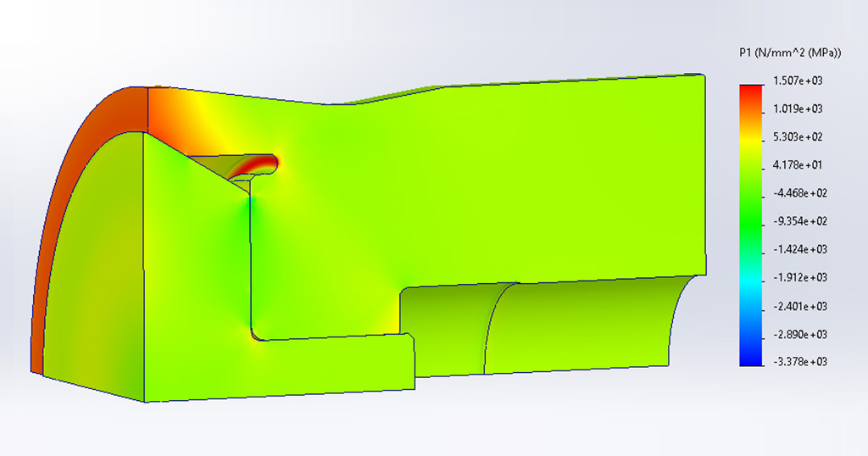Image resolution: width=868 pixels, height=456 pixels.
Task: Click the 1.019e+03 legend label
Action: [x=798, y=108]
